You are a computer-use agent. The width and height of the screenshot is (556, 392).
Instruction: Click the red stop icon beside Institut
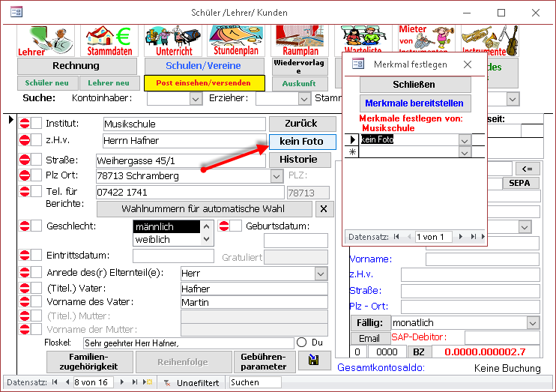point(24,124)
